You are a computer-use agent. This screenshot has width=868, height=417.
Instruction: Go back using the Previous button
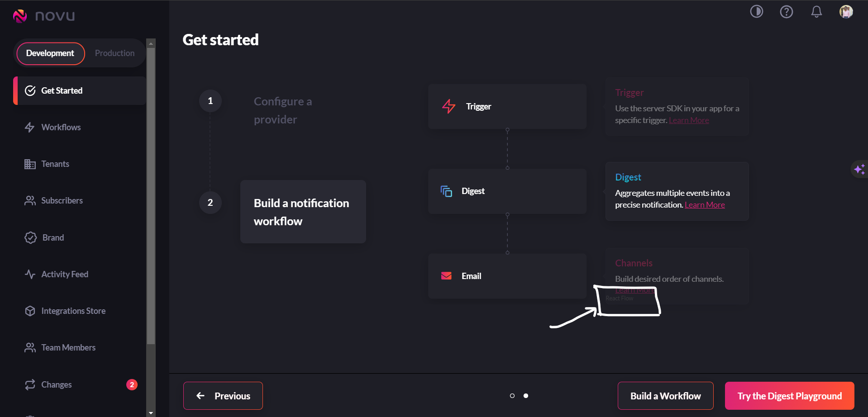[x=223, y=396]
